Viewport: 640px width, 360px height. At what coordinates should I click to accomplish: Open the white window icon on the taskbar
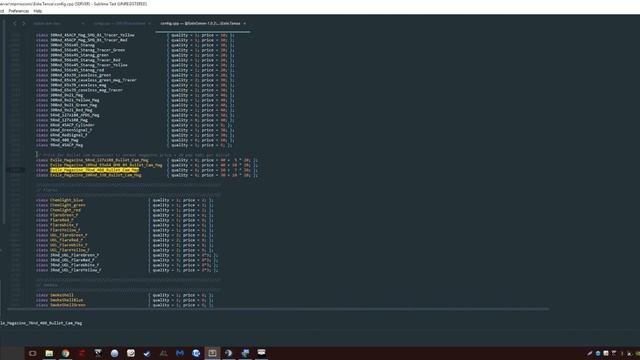[261, 353]
